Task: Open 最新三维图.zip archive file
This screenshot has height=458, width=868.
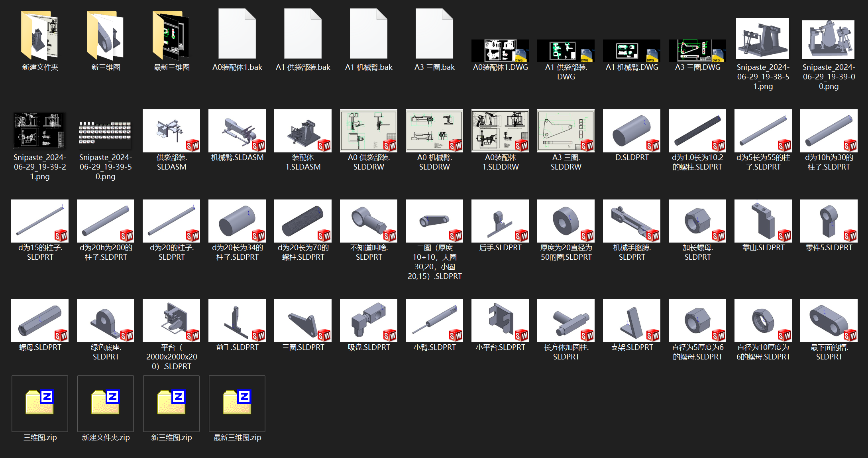Action: (x=237, y=403)
